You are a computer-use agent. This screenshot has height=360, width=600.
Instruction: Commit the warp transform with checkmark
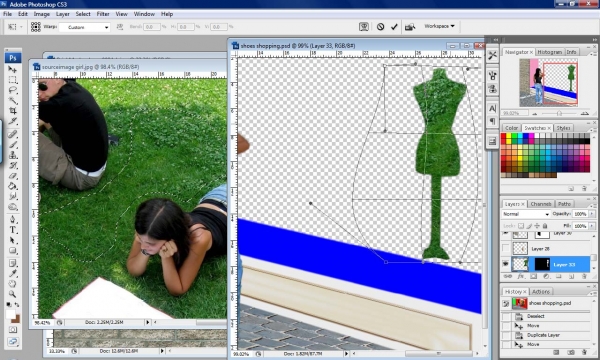coord(394,26)
